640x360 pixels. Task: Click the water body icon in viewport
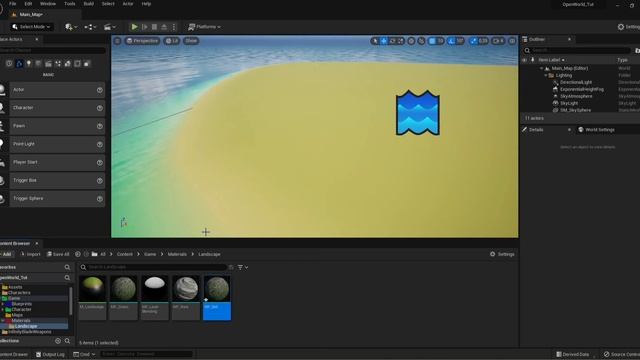click(x=418, y=113)
